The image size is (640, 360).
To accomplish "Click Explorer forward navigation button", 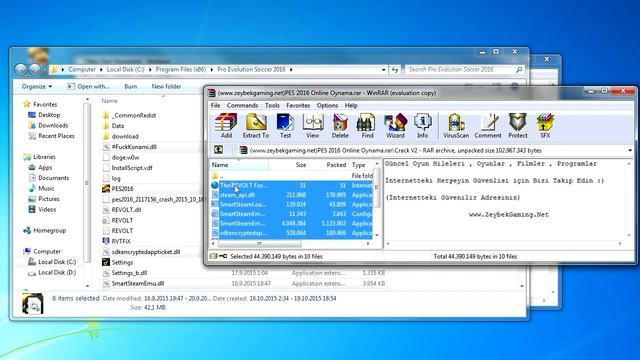I will coord(35,69).
